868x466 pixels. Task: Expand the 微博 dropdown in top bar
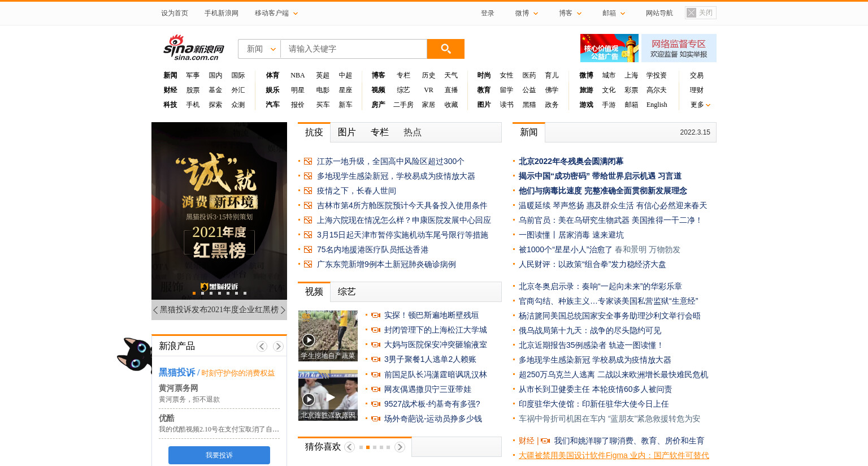(x=527, y=13)
